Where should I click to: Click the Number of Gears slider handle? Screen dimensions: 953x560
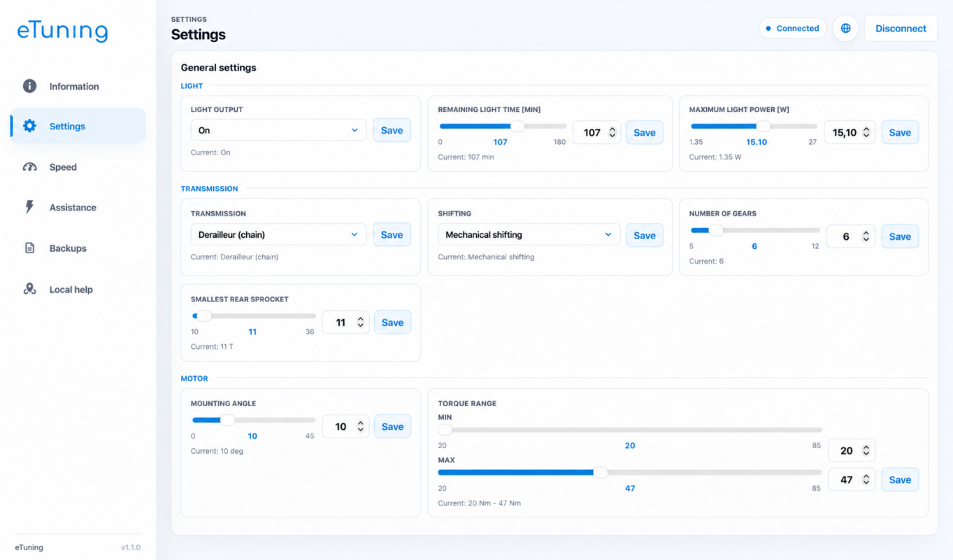pyautogui.click(x=716, y=230)
